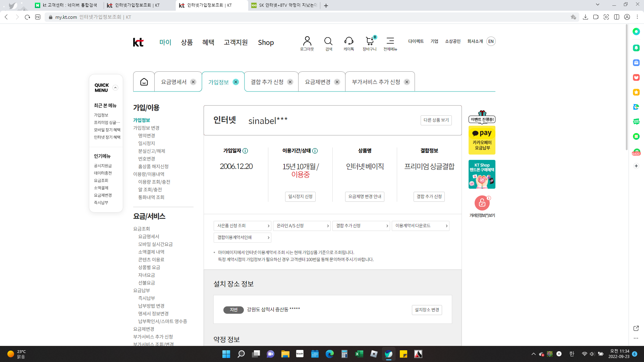Image resolution: width=644 pixels, height=362 pixels.
Task: Switch to 요금제변경 tab
Action: 318,82
